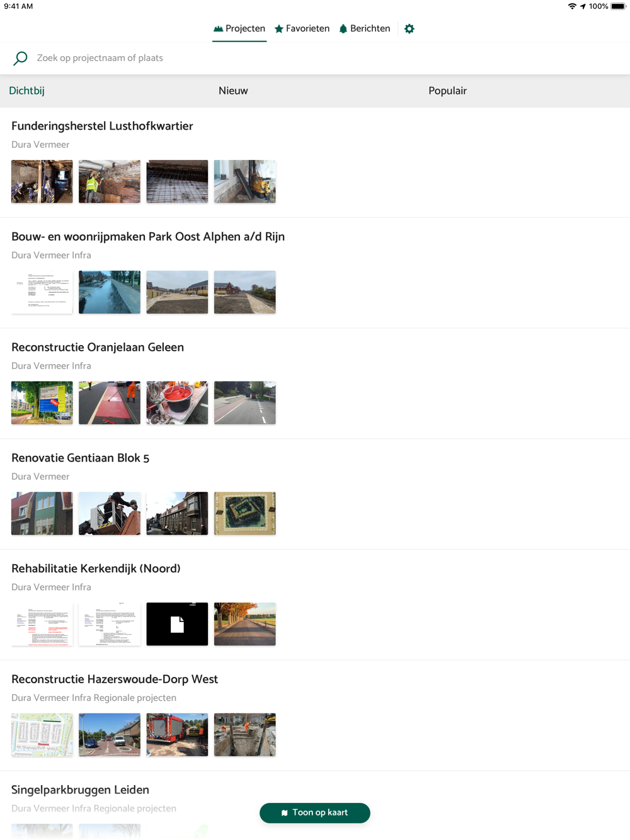Select the Dichtbij filter tab
This screenshot has width=630, height=840.
tap(26, 91)
